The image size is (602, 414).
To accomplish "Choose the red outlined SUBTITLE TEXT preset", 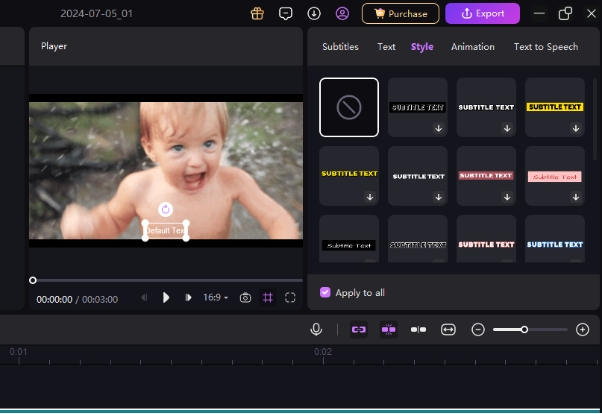I will 486,239.
